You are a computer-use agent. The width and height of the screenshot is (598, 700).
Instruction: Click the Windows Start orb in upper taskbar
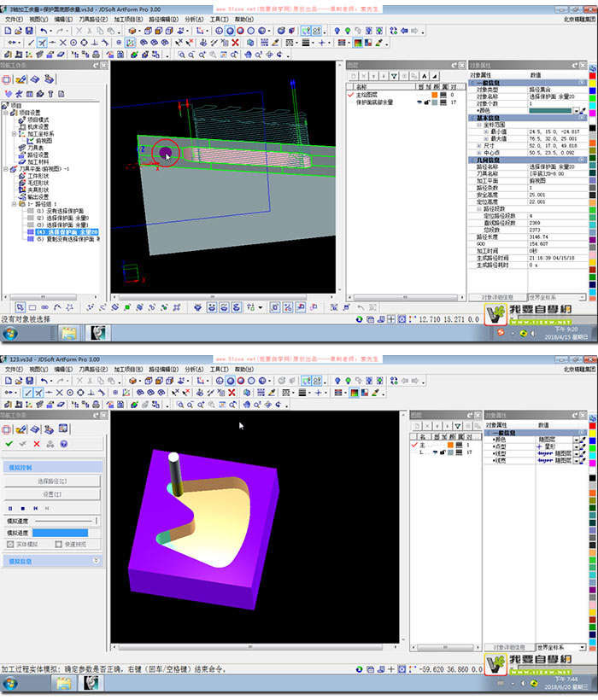click(x=10, y=333)
